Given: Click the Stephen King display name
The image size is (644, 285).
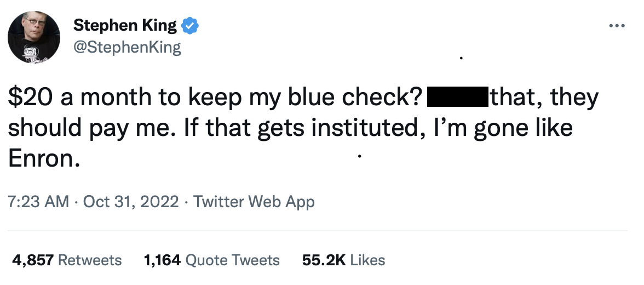Looking at the screenshot, I should click(x=125, y=25).
